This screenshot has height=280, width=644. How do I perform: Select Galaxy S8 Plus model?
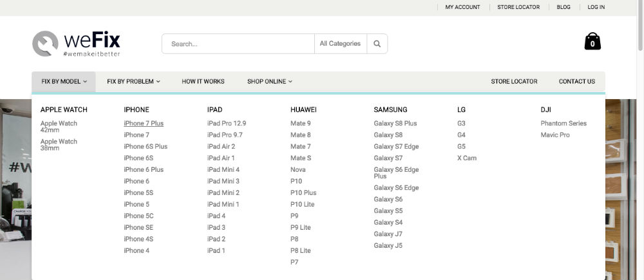pos(395,124)
